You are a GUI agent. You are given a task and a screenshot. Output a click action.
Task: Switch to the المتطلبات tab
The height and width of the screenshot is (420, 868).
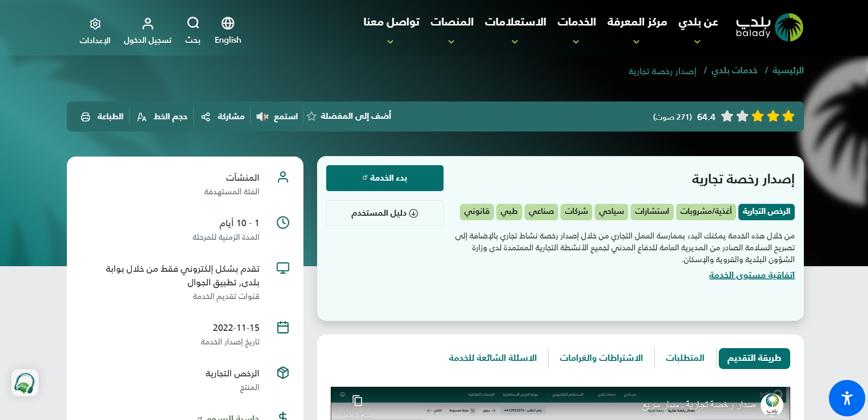click(685, 358)
